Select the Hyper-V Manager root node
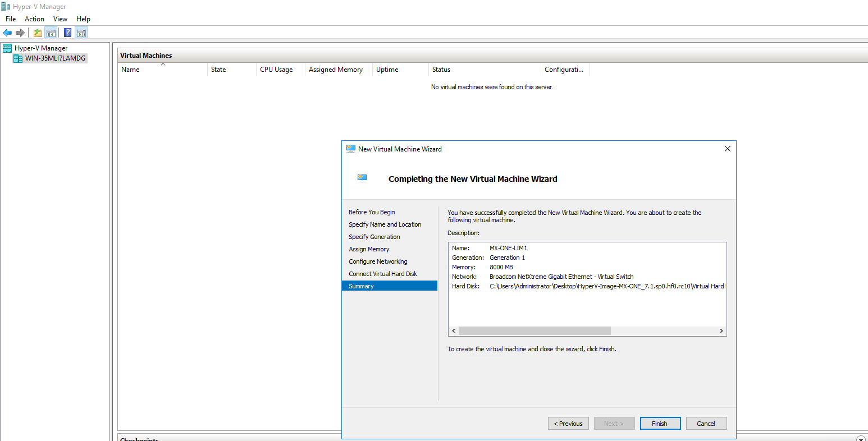The width and height of the screenshot is (868, 441). (40, 48)
